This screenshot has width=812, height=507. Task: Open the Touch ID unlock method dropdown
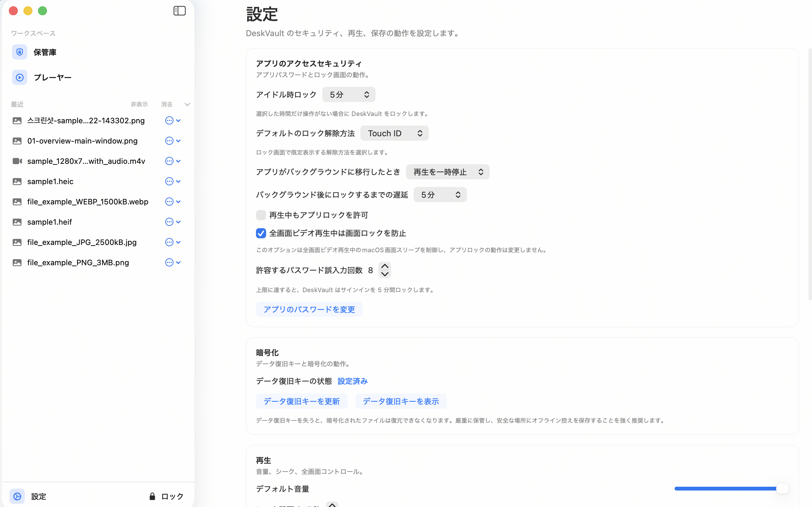pyautogui.click(x=394, y=133)
